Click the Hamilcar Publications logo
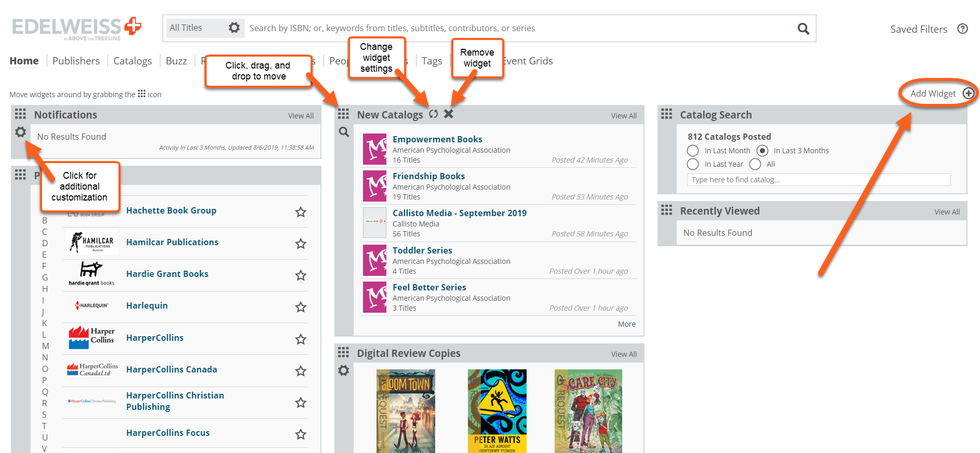The height and width of the screenshot is (453, 980). (92, 242)
